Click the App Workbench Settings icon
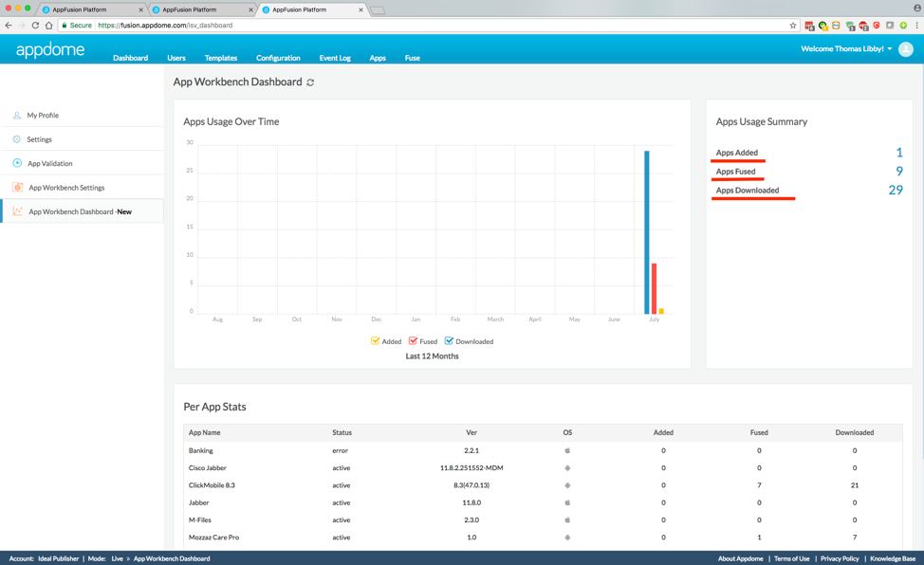This screenshot has width=924, height=565. pos(18,188)
